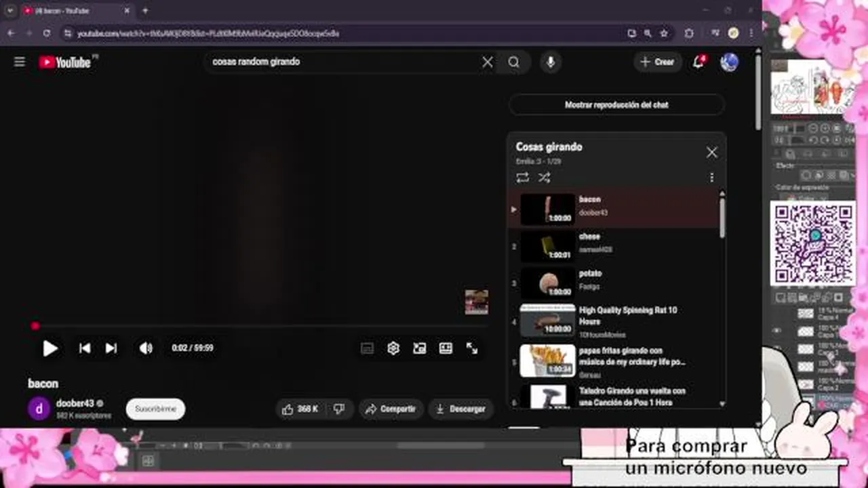Viewport: 868px width, 488px height.
Task: Select the "chese" playlist video
Action: (x=613, y=246)
